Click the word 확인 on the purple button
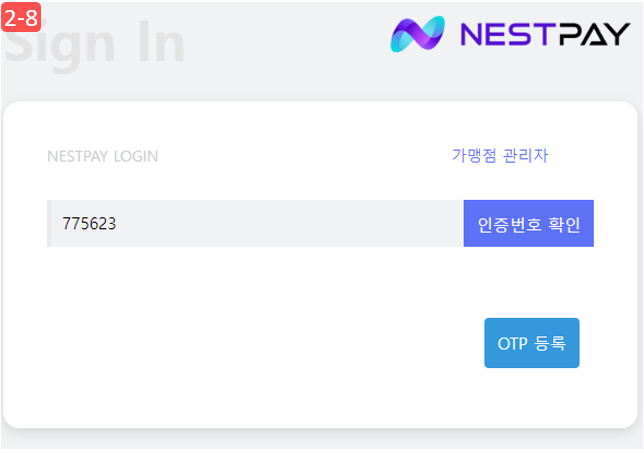Viewport: 644px width, 454px height. coord(565,224)
